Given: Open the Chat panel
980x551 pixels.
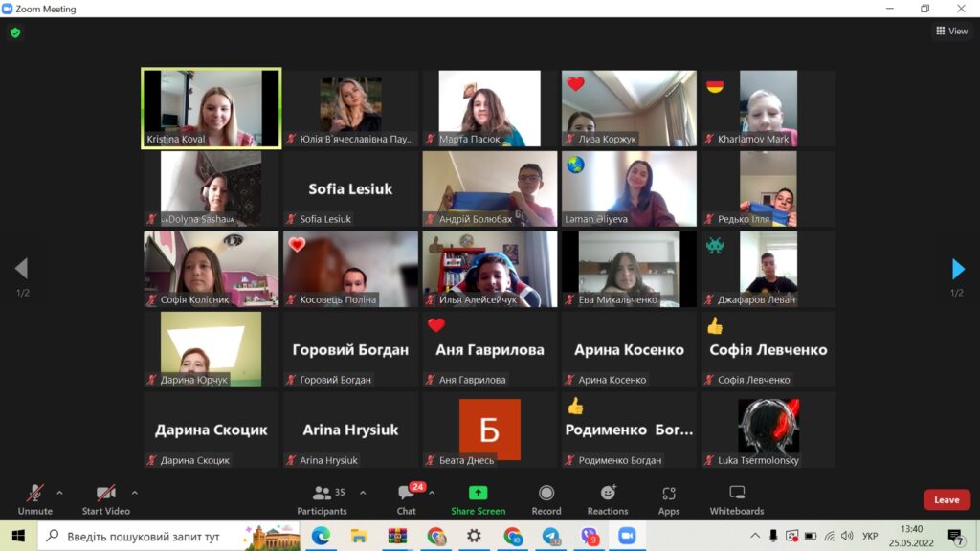Looking at the screenshot, I should 407,497.
